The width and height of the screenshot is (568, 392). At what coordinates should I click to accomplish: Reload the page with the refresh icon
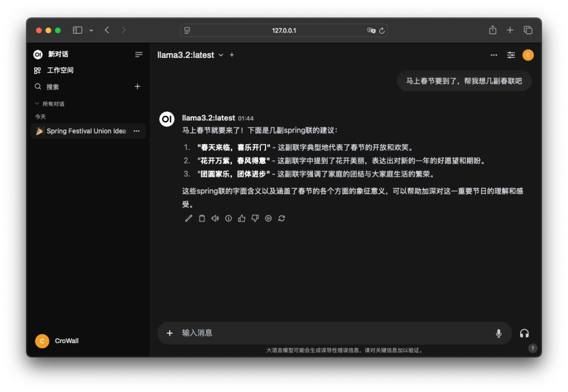coord(382,31)
